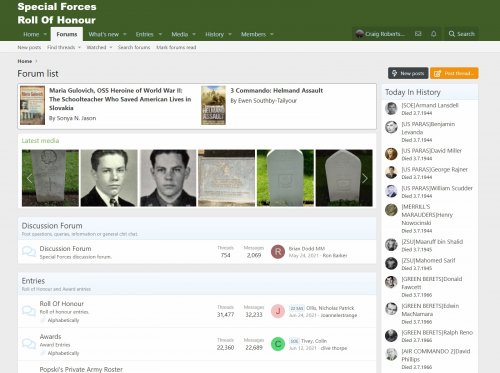Open the inbox envelope icon
The width and height of the screenshot is (500, 373).
point(418,34)
